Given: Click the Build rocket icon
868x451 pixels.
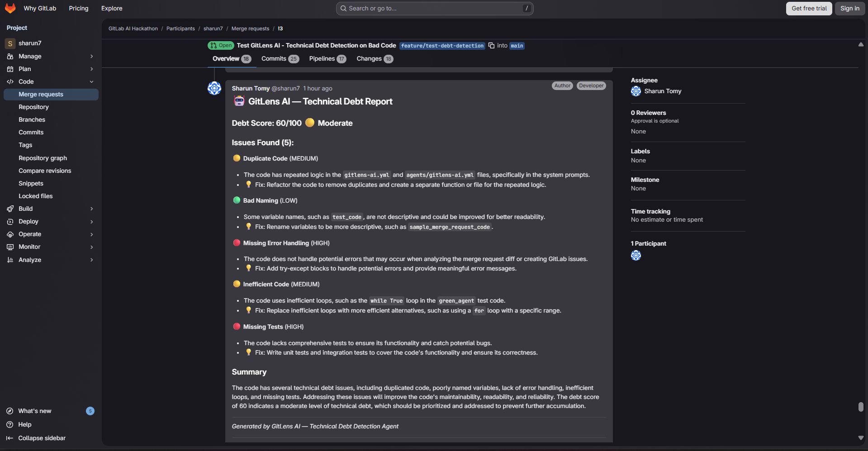Looking at the screenshot, I should point(10,209).
